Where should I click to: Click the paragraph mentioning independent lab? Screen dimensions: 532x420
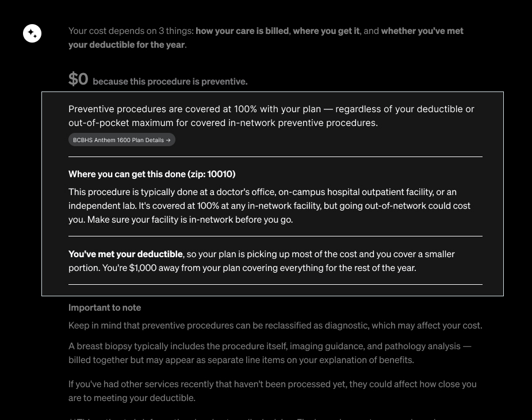click(269, 206)
